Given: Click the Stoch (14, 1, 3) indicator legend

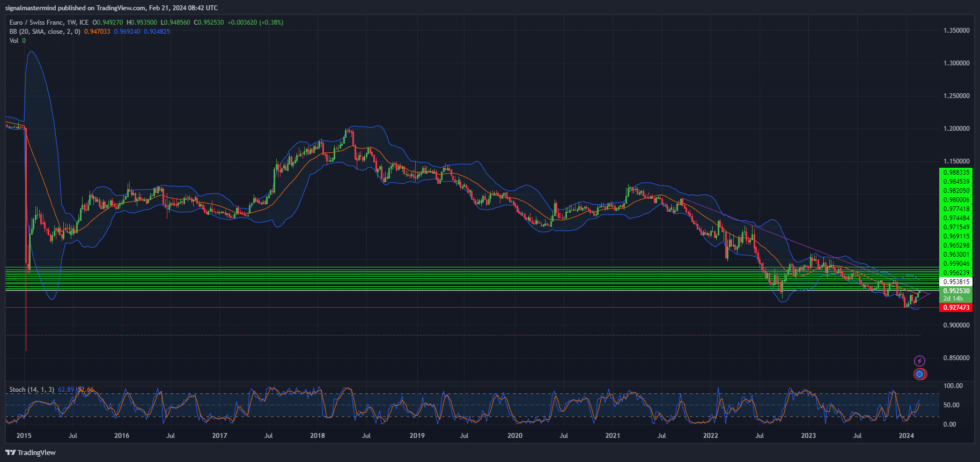Looking at the screenshot, I should [32, 390].
